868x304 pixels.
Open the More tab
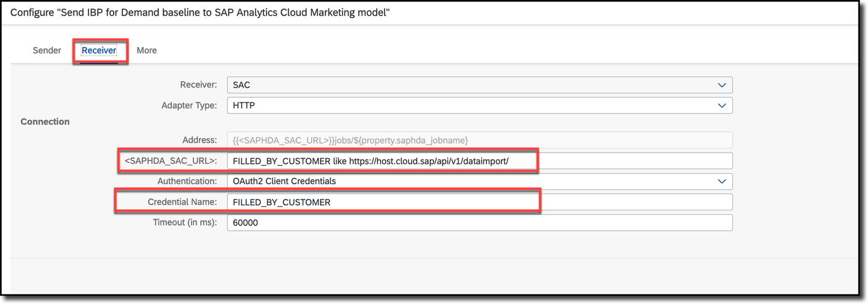click(x=146, y=50)
